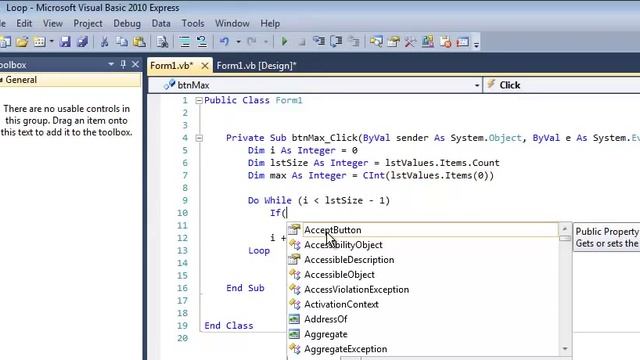Screen dimensions: 640x360
Task: Click the Cut scissors icon
Action: (x=104, y=42)
